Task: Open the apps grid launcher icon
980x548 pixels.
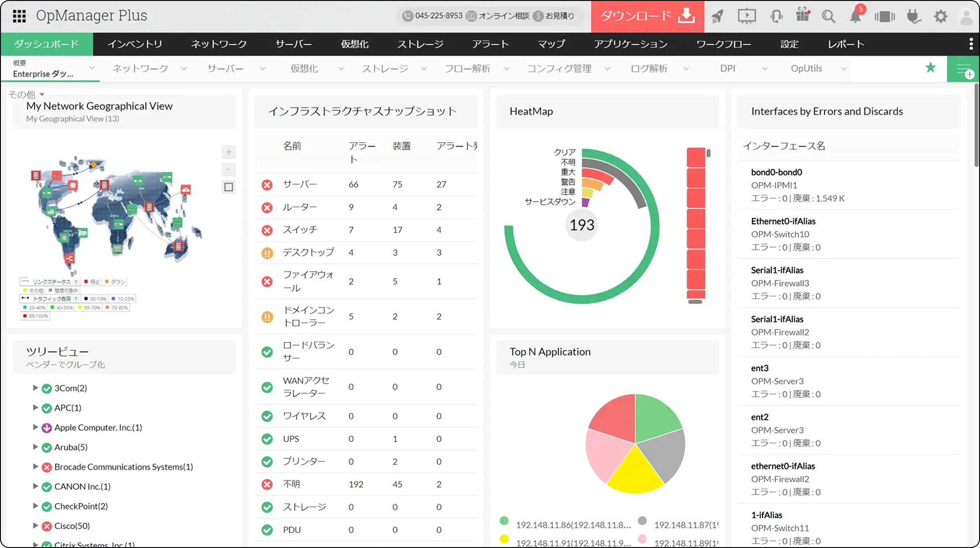Action: pyautogui.click(x=19, y=16)
